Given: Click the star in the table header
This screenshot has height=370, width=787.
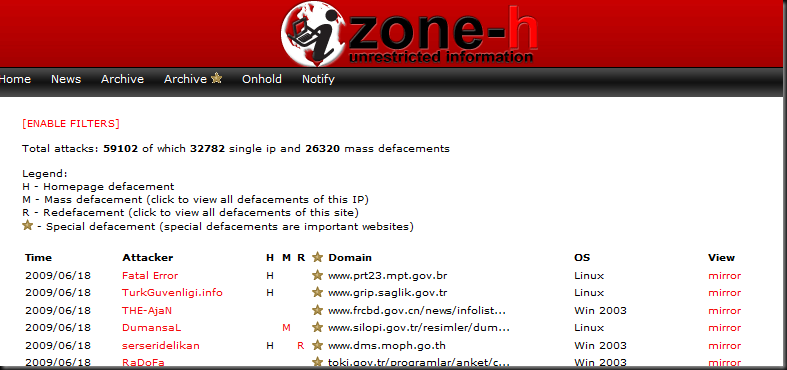Looking at the screenshot, I should [x=317, y=258].
